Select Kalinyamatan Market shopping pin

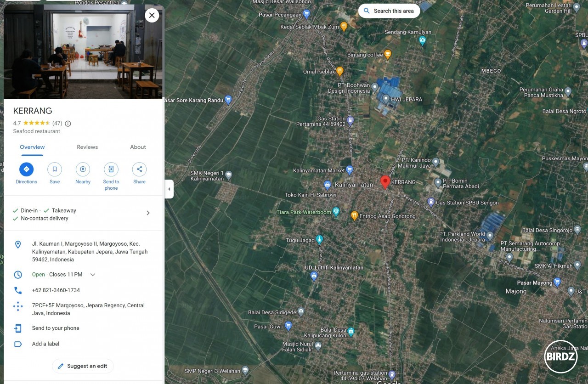point(350,170)
